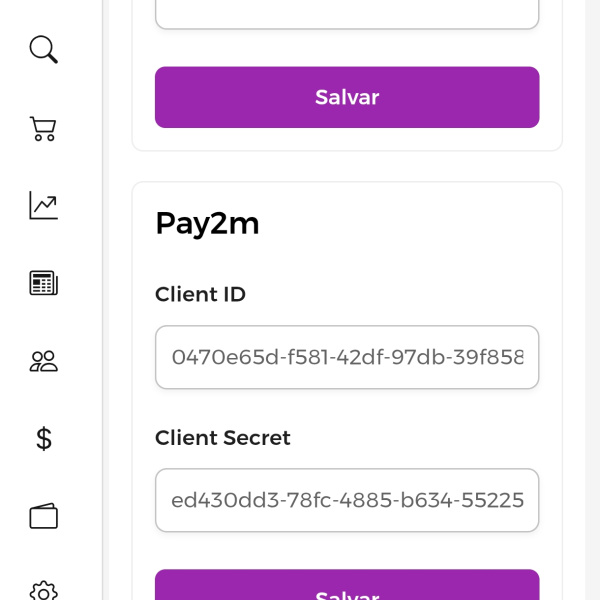Go to the shopping cart section
This screenshot has height=600, width=600.
coord(43,128)
